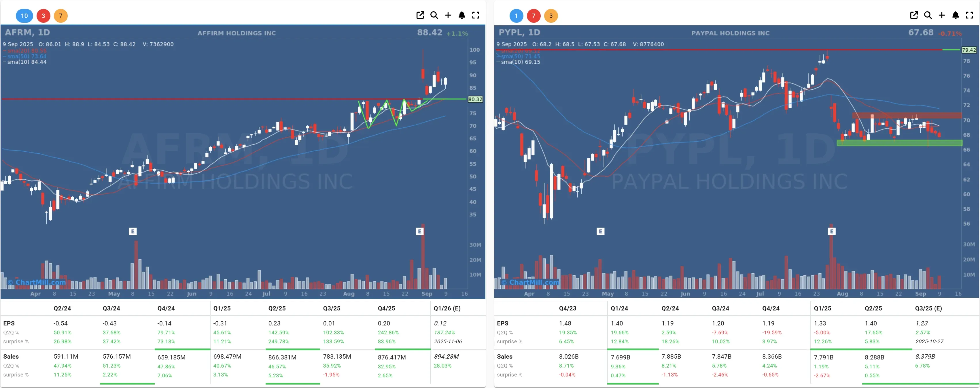Viewport: 980px width, 388px height.
Task: Click PYPL estimated sales 8.379B
Action: tap(925, 356)
